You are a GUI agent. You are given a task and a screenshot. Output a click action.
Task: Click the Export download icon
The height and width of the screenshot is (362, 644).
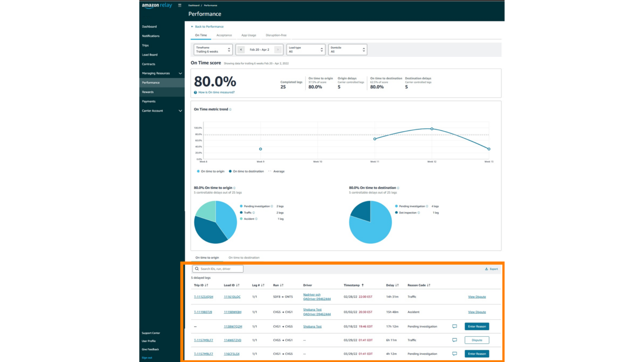point(486,269)
